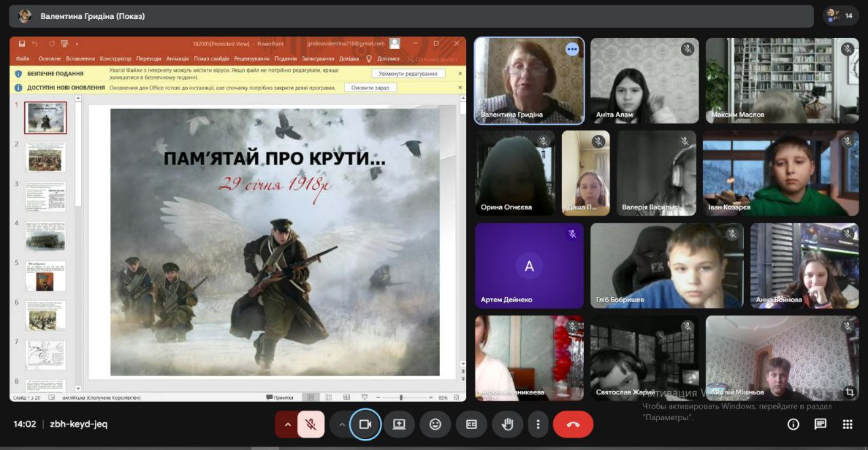Show the participants list with 14 people
The width and height of the screenshot is (868, 450).
[x=841, y=16]
